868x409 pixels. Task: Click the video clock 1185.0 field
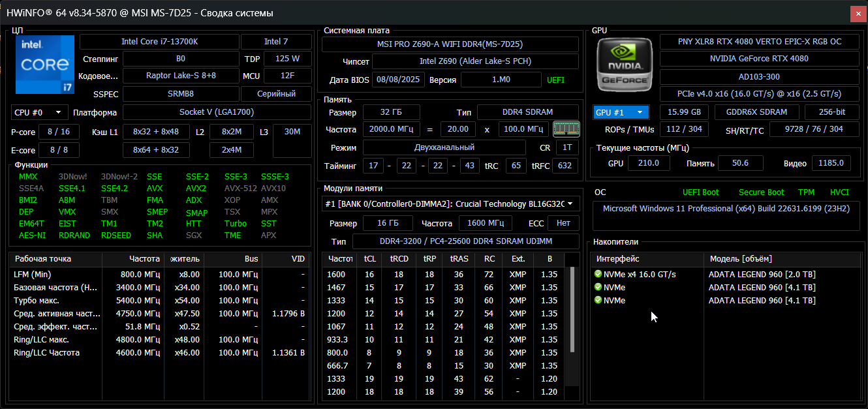pos(831,163)
